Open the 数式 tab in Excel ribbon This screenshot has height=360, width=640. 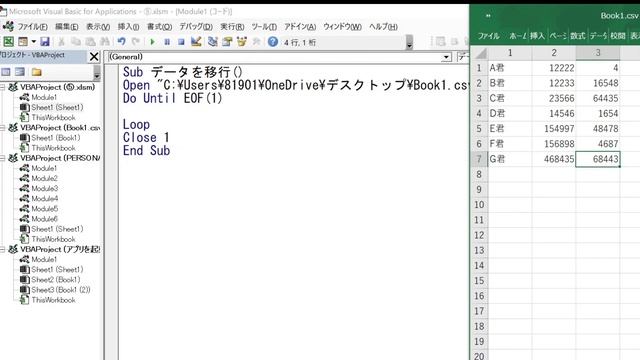(578, 36)
